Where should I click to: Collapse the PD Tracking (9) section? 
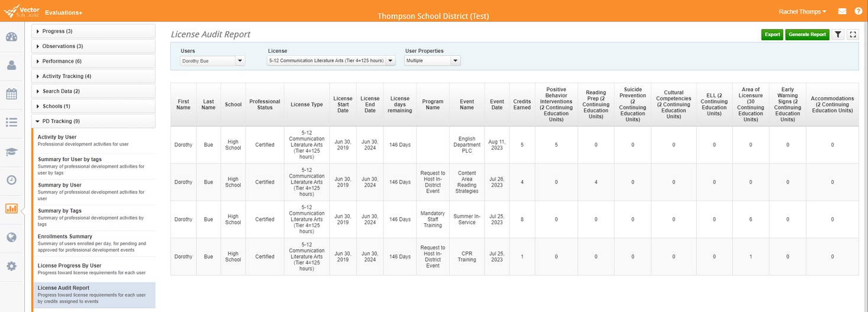93,121
